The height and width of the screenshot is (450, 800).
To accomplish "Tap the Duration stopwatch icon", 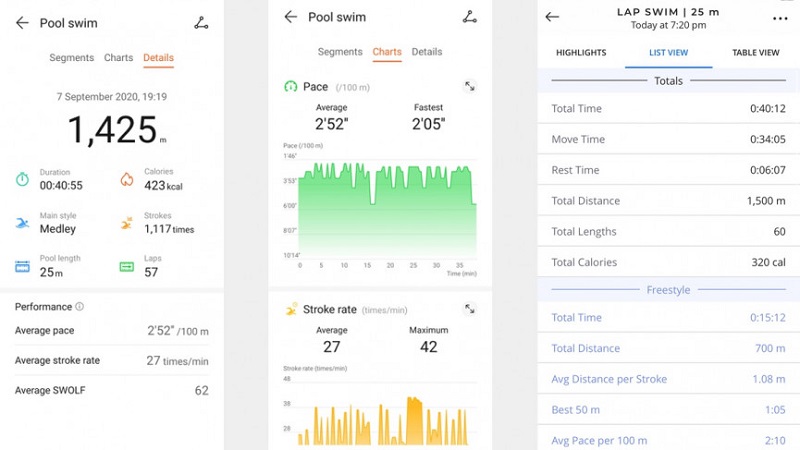I will [x=22, y=179].
